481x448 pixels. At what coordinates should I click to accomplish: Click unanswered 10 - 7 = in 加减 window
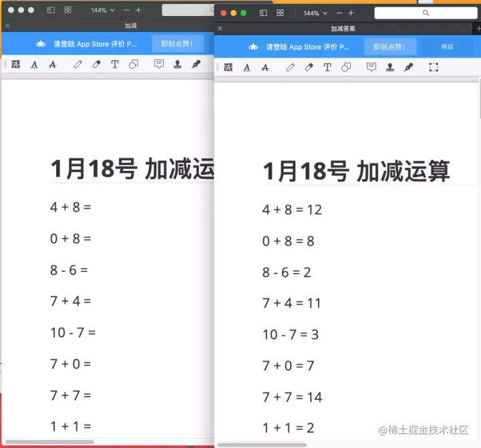click(73, 332)
